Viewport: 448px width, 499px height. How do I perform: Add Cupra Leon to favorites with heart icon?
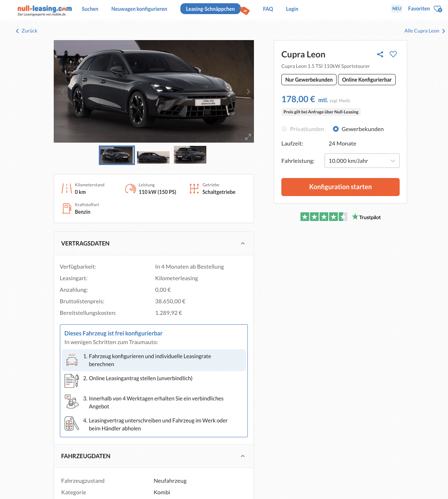coord(393,54)
